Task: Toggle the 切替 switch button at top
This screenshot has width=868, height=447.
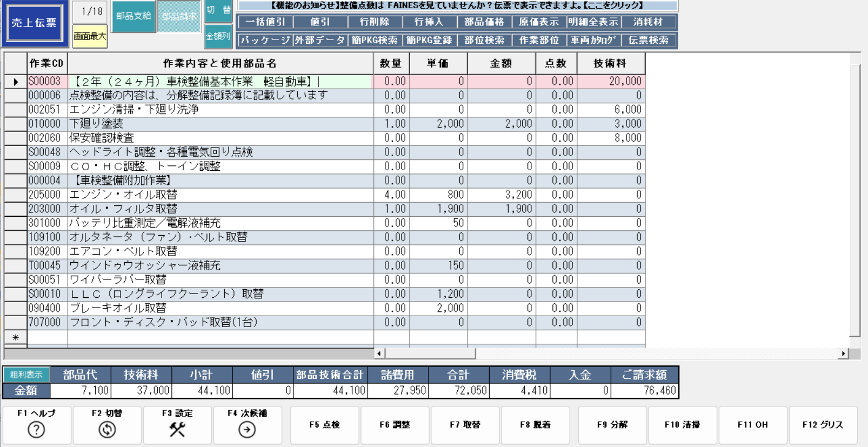Action: click(x=218, y=10)
